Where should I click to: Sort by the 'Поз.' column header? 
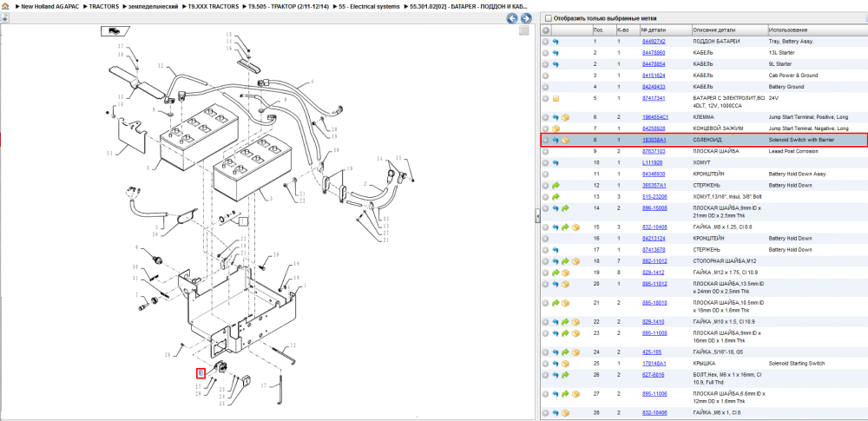603,30
